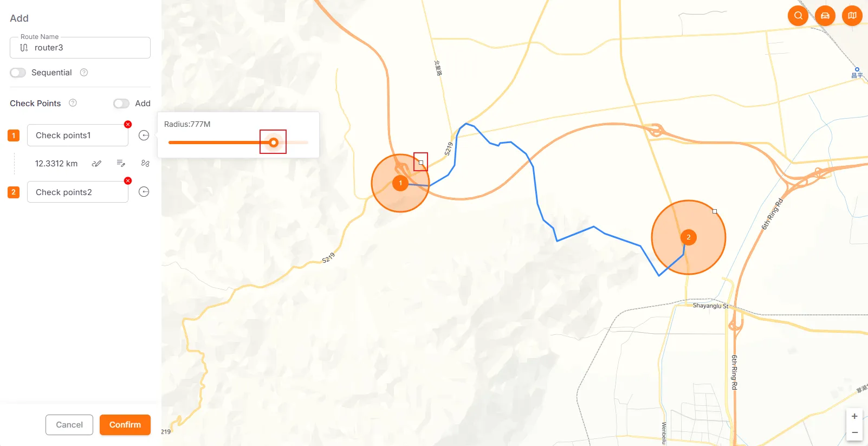The width and height of the screenshot is (868, 446).
Task: Confirm the new route
Action: tap(125, 425)
